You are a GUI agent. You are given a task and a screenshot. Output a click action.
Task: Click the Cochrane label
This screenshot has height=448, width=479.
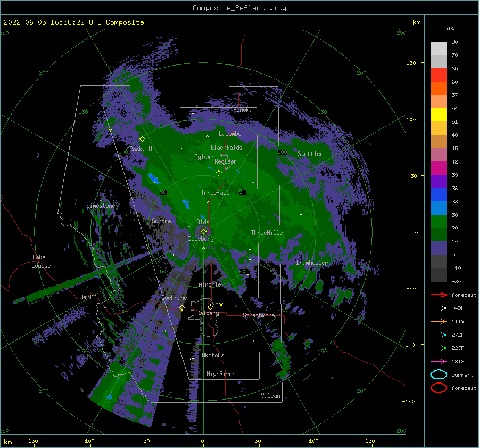click(x=174, y=298)
